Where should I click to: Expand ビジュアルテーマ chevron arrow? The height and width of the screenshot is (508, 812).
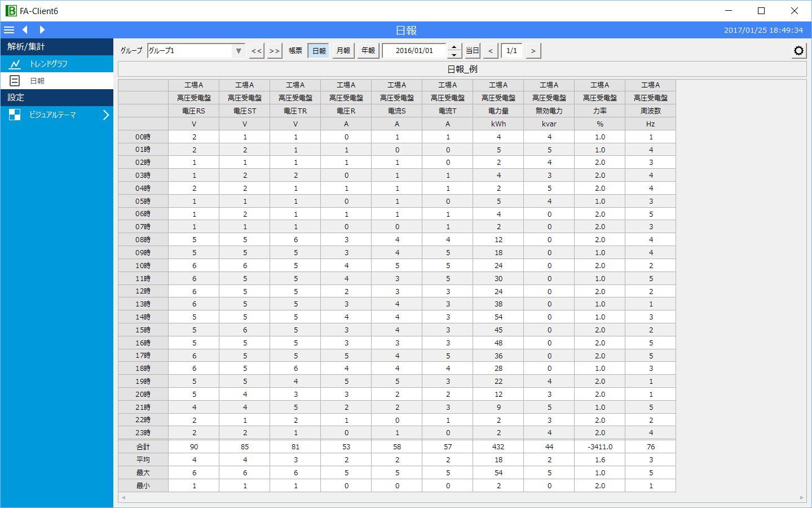pos(105,115)
